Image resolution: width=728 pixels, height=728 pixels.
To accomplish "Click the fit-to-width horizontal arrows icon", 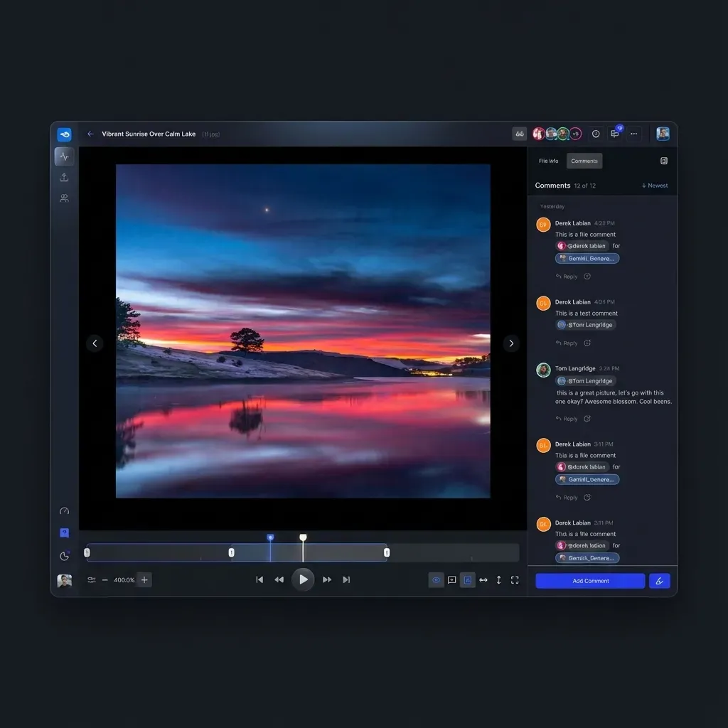I will 483,580.
